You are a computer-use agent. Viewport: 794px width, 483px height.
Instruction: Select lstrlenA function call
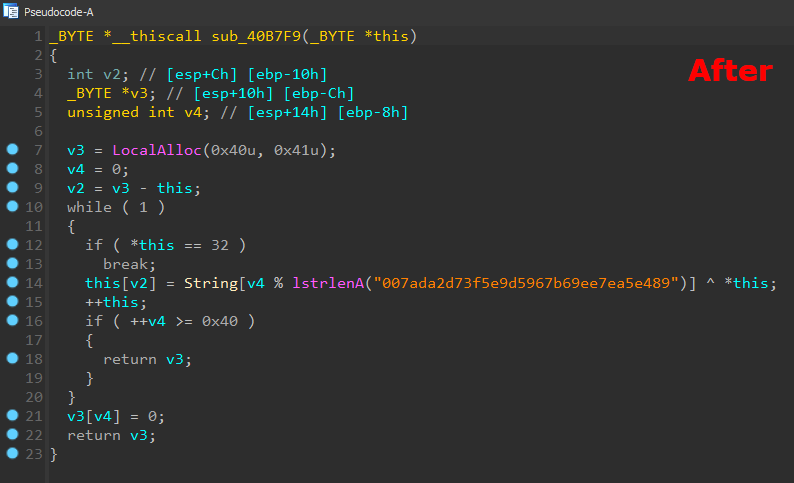point(328,283)
